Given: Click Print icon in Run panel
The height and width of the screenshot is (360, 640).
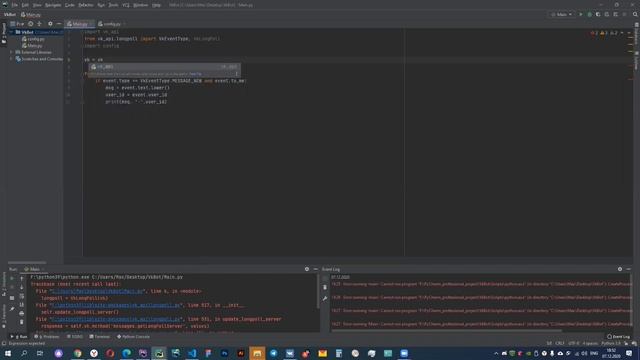Looking at the screenshot, I should (22, 313).
